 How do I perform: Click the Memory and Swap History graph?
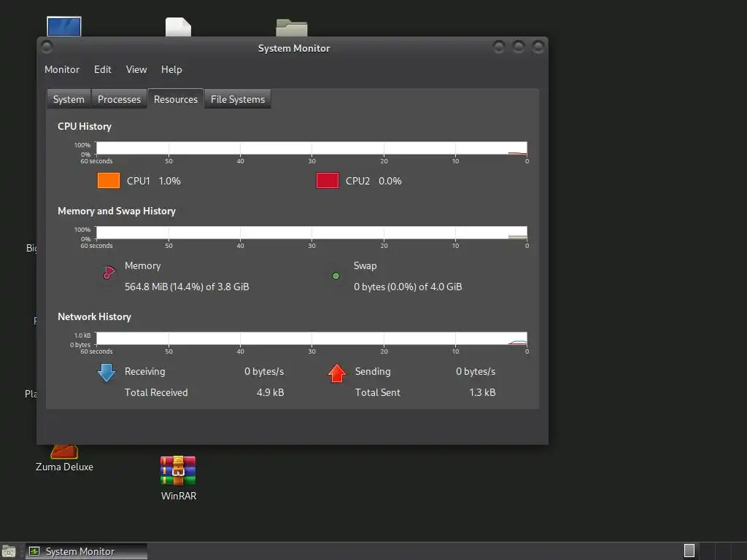[311, 233]
